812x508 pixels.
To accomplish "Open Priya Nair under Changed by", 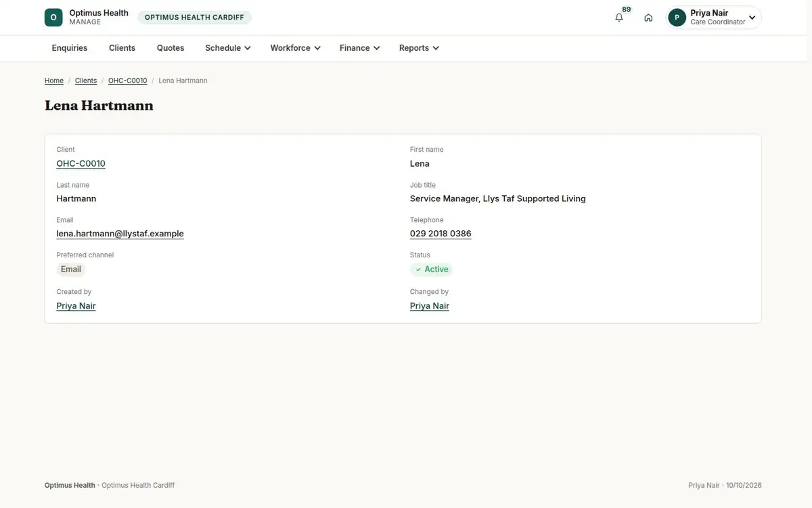I will point(430,306).
